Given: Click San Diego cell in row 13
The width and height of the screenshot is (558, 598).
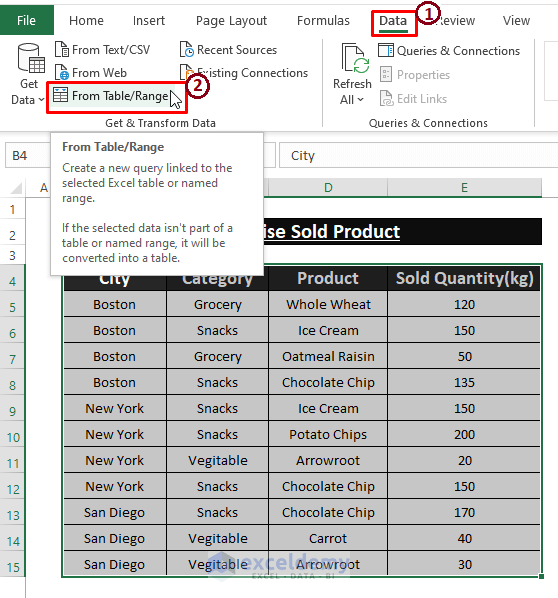Looking at the screenshot, I should [x=114, y=513].
